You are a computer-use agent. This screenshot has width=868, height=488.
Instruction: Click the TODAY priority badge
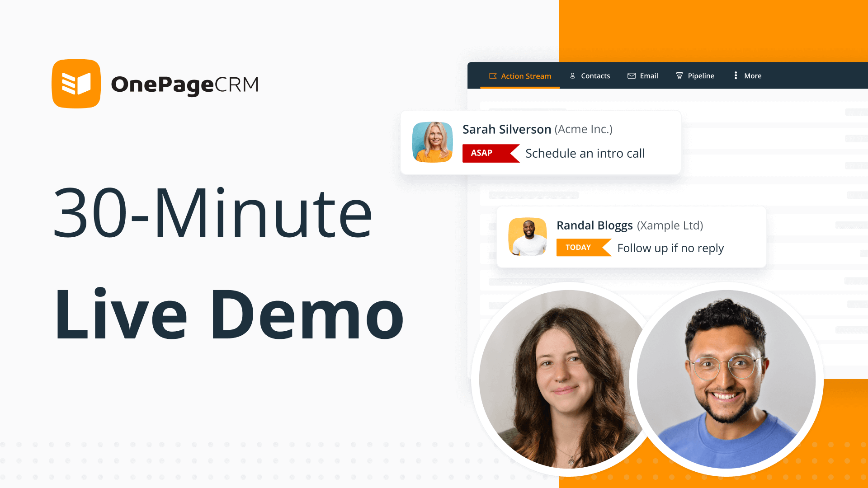(x=578, y=247)
